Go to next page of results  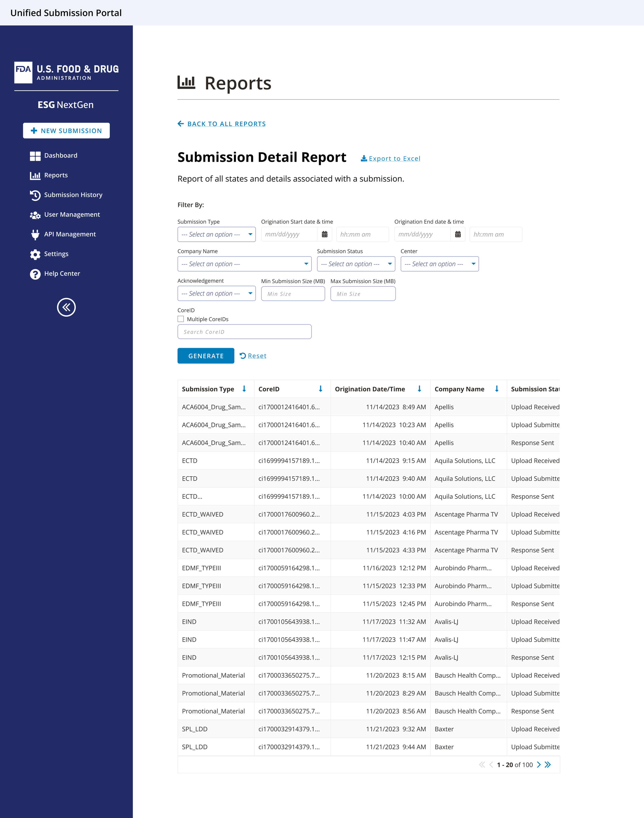(x=539, y=764)
